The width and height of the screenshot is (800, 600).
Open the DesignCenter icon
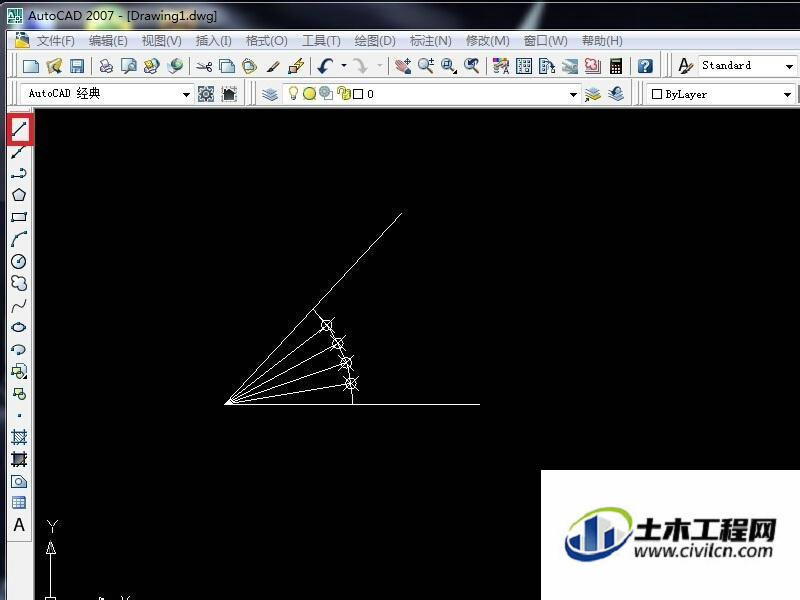(523, 66)
